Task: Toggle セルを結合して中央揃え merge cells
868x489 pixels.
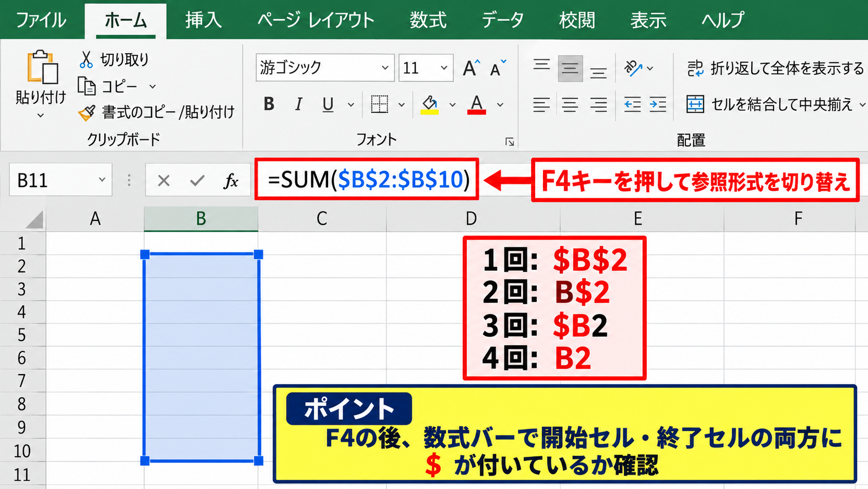Action: pos(770,104)
